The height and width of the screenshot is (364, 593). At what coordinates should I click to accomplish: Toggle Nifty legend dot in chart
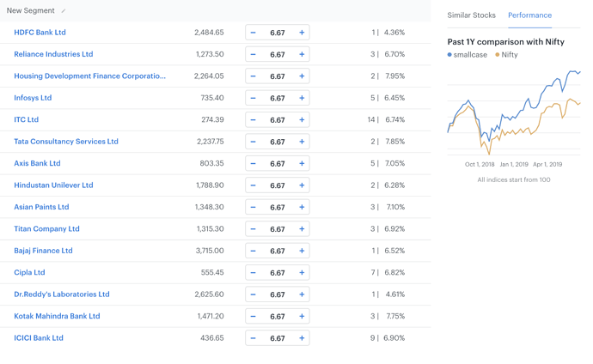pos(498,55)
